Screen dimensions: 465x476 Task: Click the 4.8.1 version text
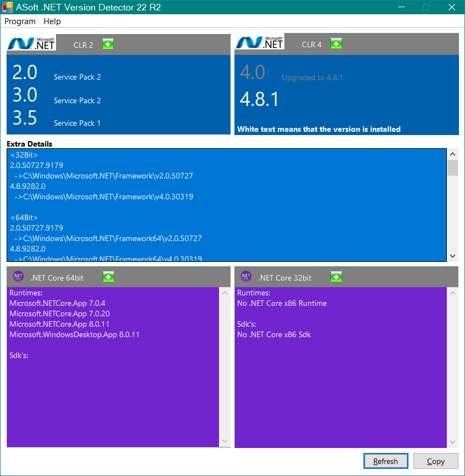pyautogui.click(x=259, y=99)
